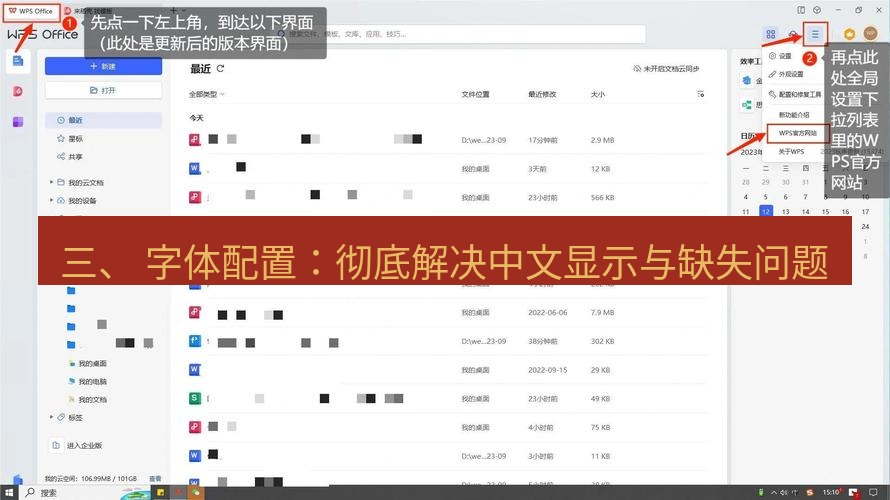
Task: Click the apps grid icon in top right
Action: click(770, 35)
